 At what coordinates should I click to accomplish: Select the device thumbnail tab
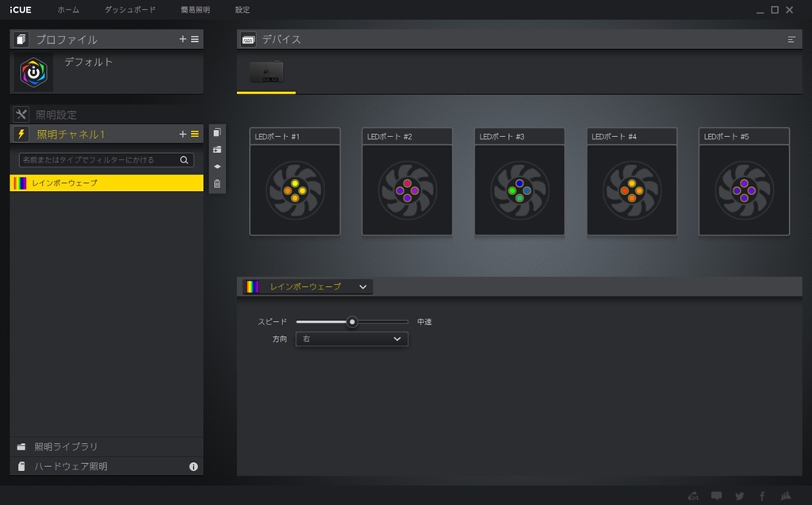click(x=266, y=72)
